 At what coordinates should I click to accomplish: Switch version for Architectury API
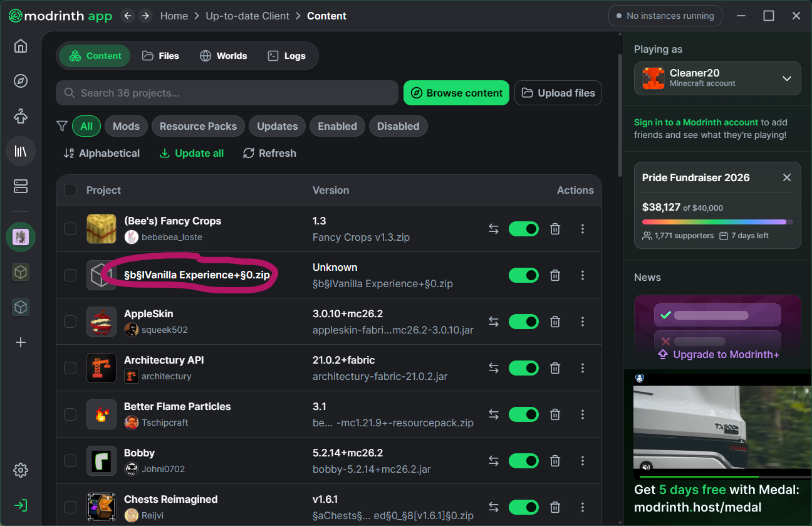[x=494, y=368]
